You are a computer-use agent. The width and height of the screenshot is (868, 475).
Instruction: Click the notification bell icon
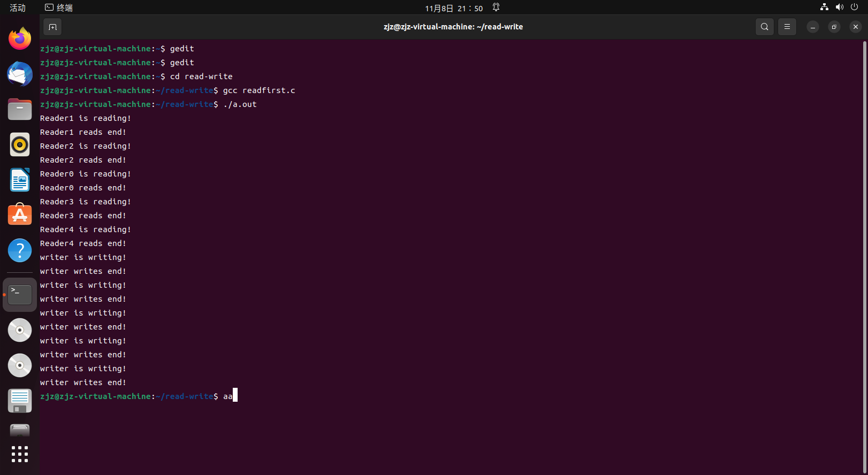click(496, 7)
